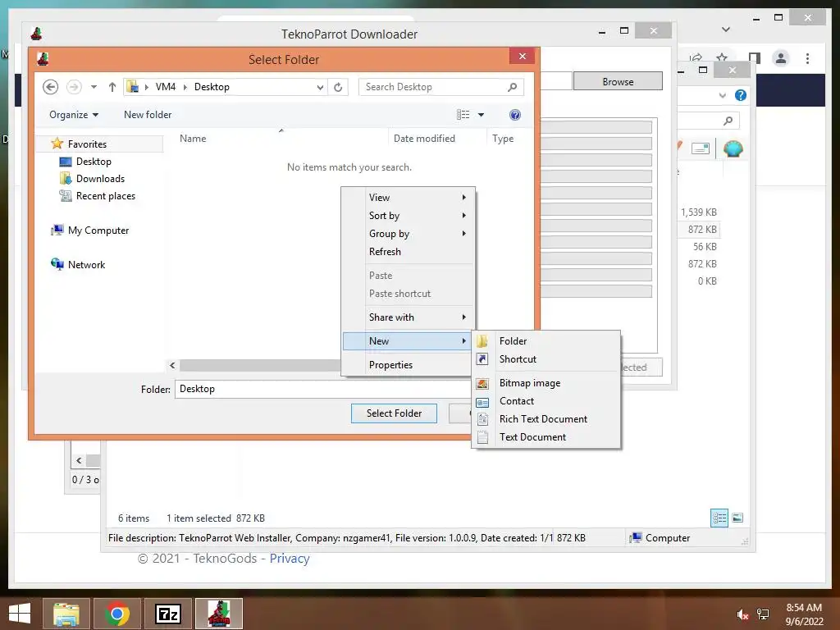The width and height of the screenshot is (840, 630).
Task: Click TeknoParrot icon on the taskbar
Action: [219, 614]
